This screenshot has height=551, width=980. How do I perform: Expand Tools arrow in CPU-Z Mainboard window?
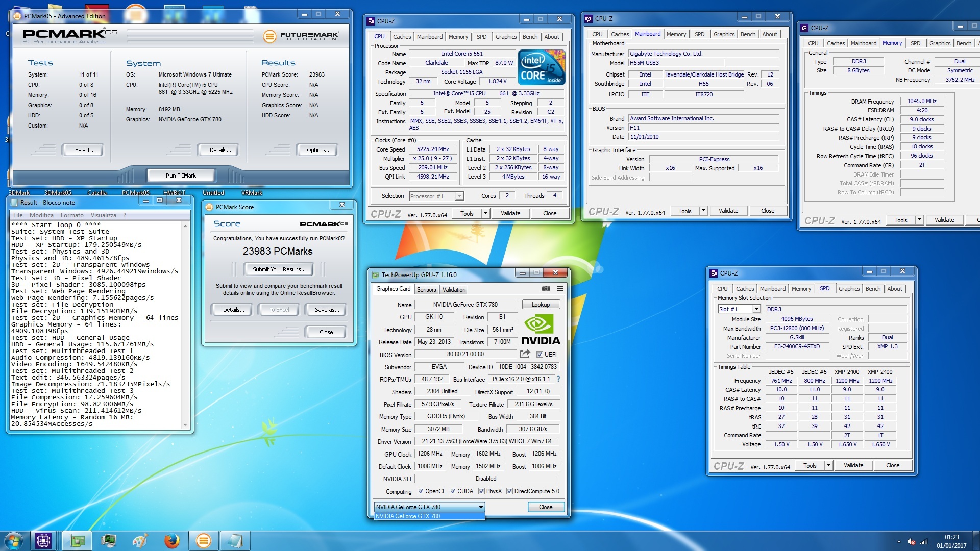[703, 211]
